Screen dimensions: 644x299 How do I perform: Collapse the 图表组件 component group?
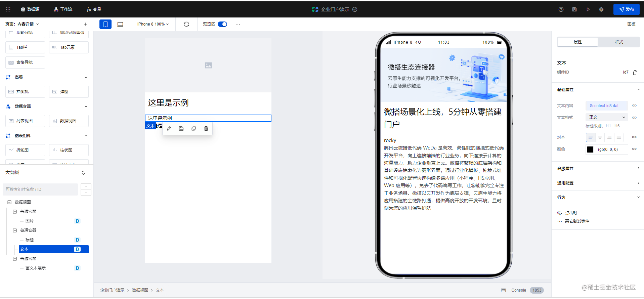coord(86,136)
